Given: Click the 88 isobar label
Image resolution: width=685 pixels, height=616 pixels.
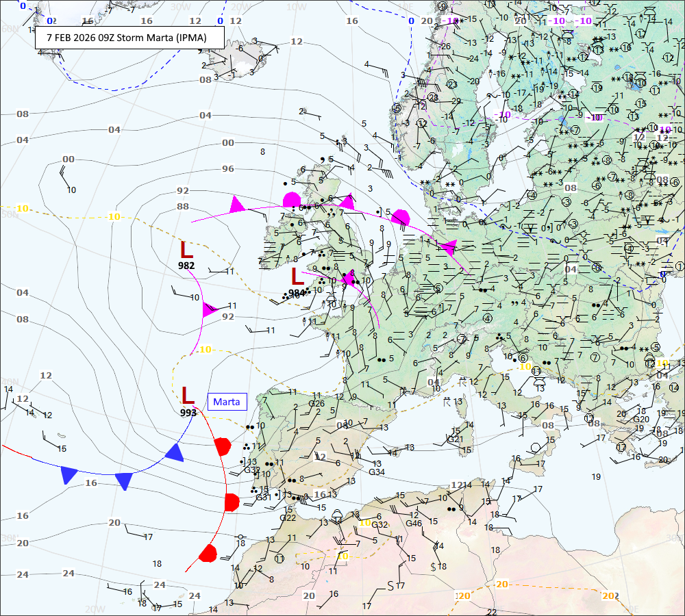Looking at the screenshot, I should coord(183,207).
